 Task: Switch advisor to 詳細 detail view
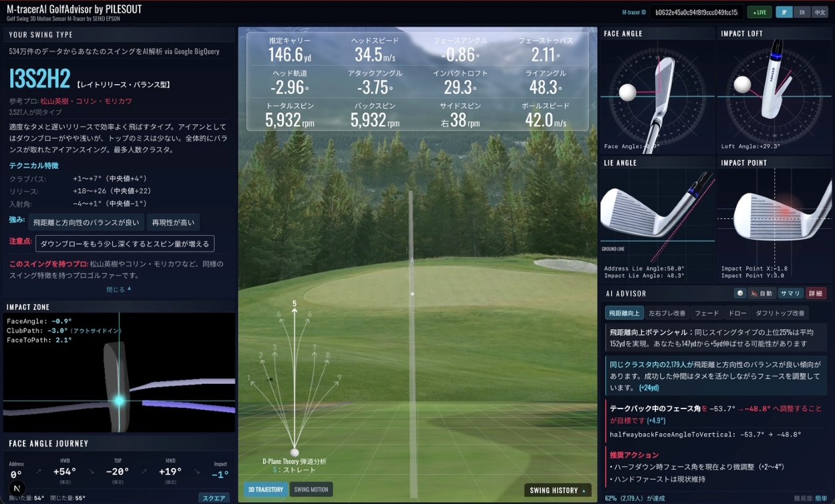816,293
